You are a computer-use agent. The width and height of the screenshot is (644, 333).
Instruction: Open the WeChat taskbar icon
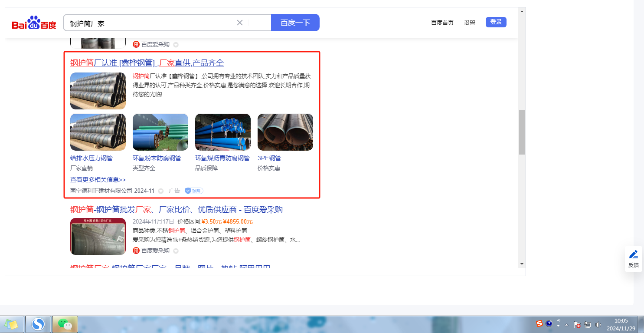(x=65, y=324)
